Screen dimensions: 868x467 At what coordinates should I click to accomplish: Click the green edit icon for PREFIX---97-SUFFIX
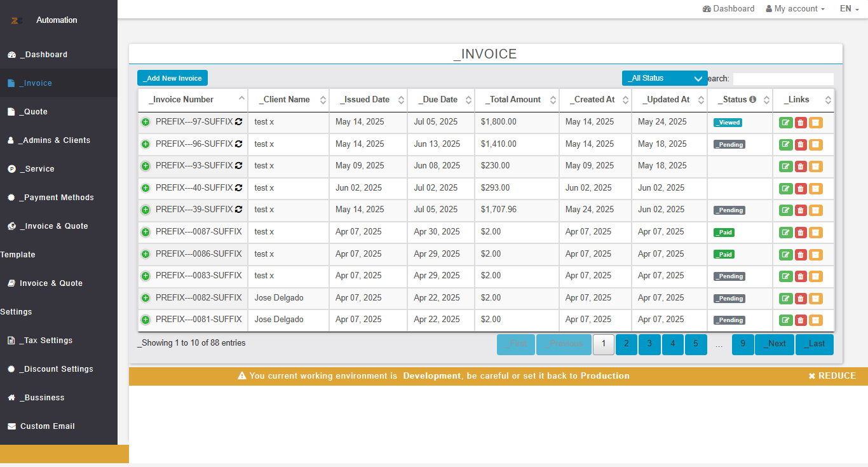click(786, 123)
